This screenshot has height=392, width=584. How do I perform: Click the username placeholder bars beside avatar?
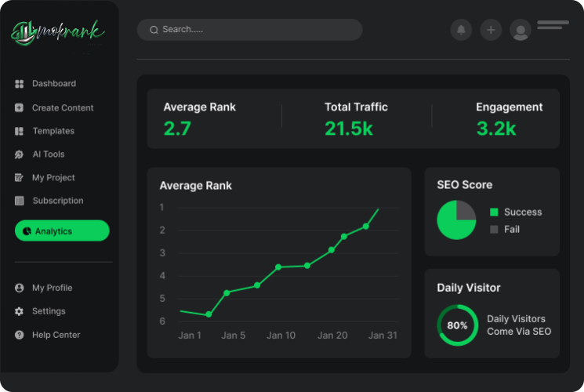point(553,25)
